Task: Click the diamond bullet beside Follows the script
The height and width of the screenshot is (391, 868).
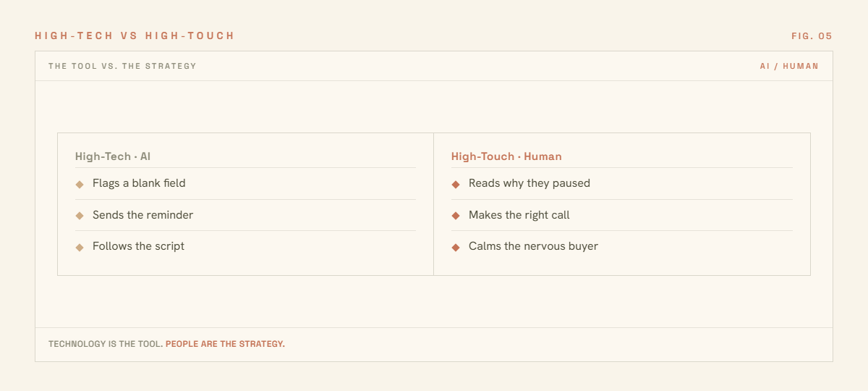Action: coord(80,248)
